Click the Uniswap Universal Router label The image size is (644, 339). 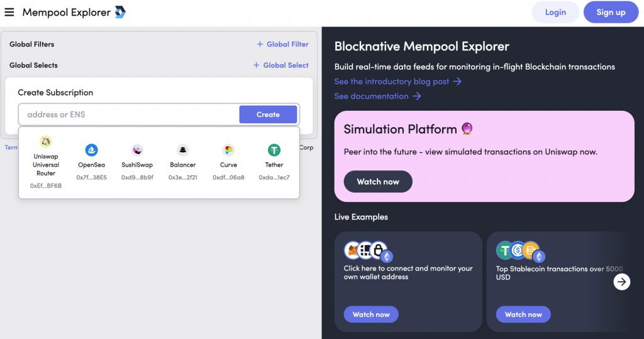[x=45, y=165]
